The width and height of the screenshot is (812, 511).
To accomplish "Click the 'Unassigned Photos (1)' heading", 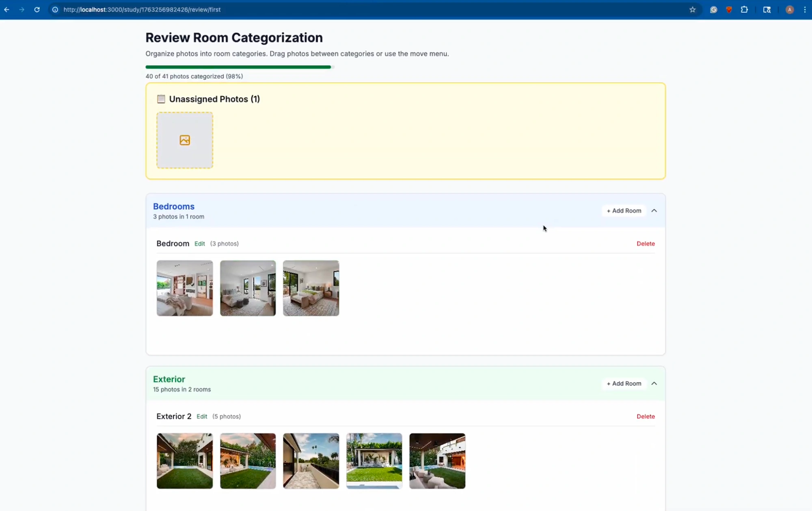I will click(214, 99).
